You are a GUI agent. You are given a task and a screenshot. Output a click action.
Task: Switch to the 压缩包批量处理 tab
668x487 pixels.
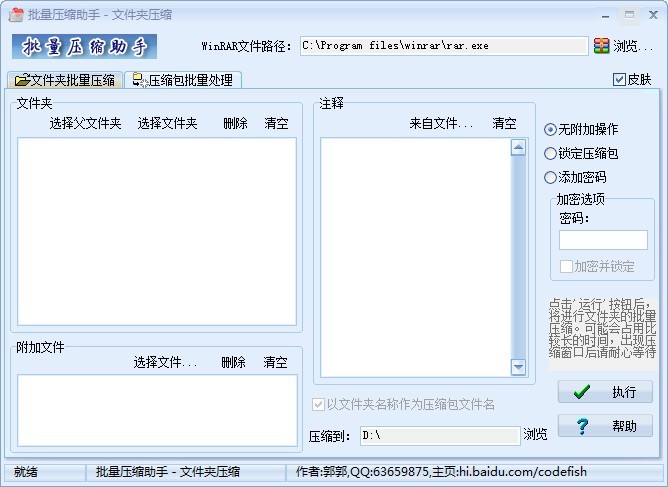click(x=183, y=80)
